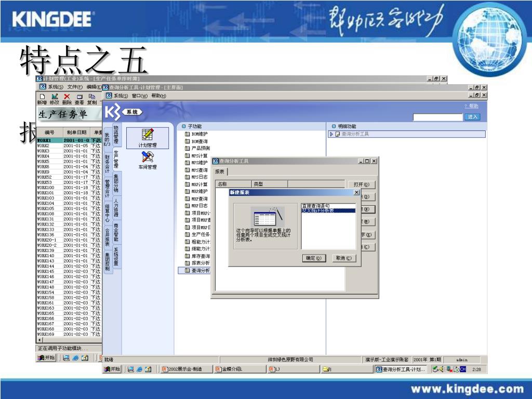The height and width of the screenshot is (399, 532).
Task: Select MPS查询 sub-function item
Action: click(196, 170)
